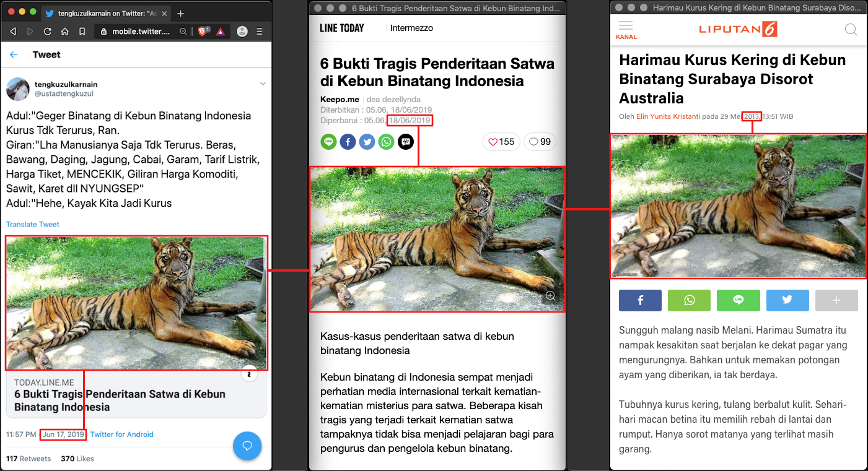Share Liputan6 article on WhatsApp
The width and height of the screenshot is (868, 471).
[689, 300]
